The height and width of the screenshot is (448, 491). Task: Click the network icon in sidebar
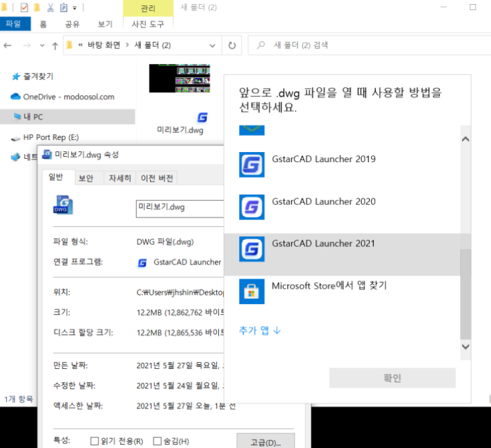(x=15, y=157)
